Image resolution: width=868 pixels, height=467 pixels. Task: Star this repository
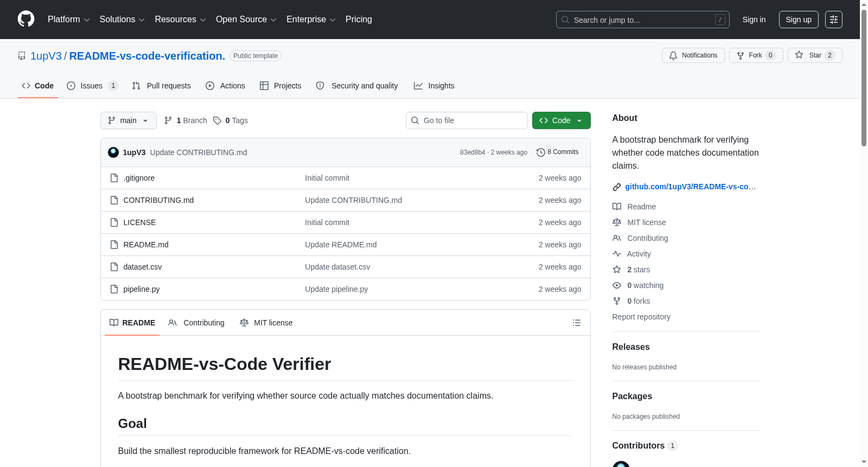point(815,55)
